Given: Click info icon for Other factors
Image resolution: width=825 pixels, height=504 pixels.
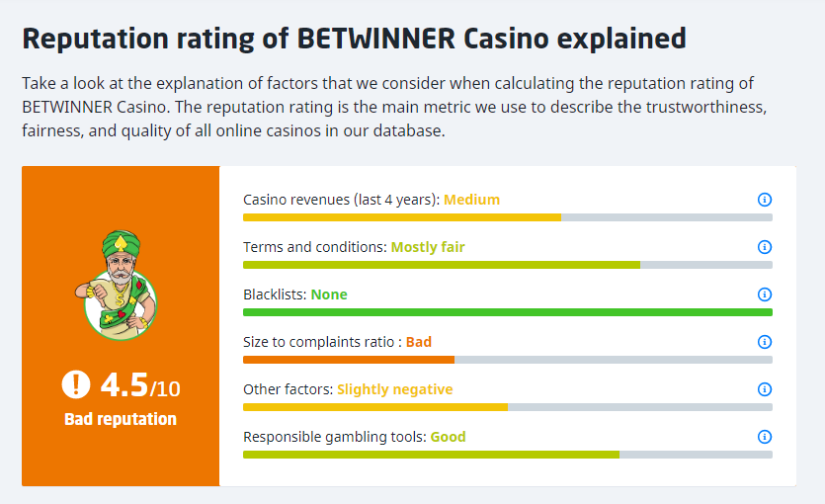Looking at the screenshot, I should [x=764, y=389].
